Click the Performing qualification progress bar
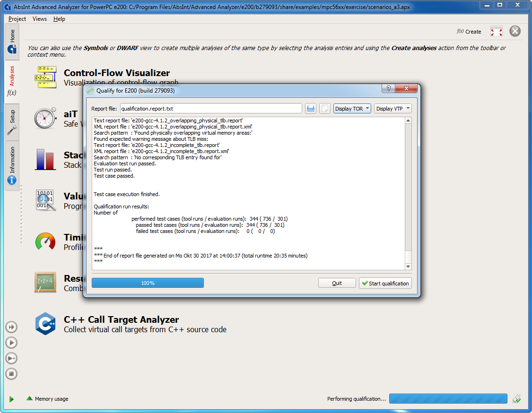The image size is (532, 413). pyautogui.click(x=448, y=399)
